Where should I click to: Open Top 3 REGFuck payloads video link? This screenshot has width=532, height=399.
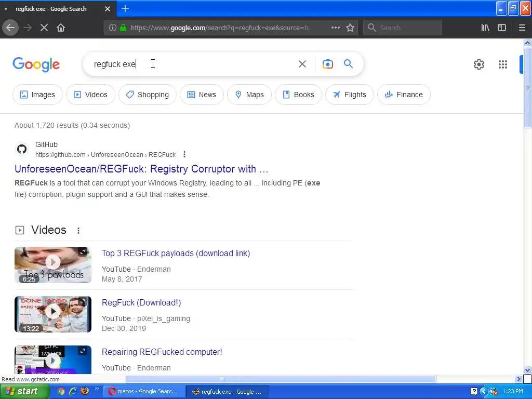point(176,253)
